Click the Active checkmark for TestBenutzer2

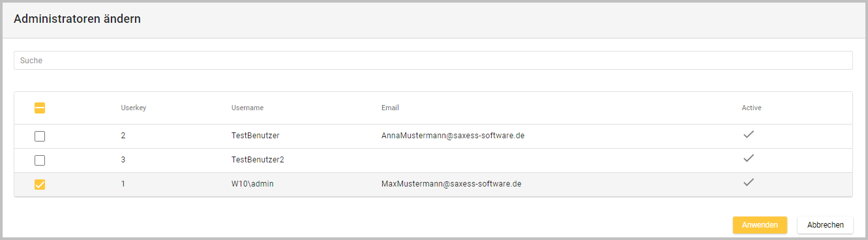click(x=749, y=158)
